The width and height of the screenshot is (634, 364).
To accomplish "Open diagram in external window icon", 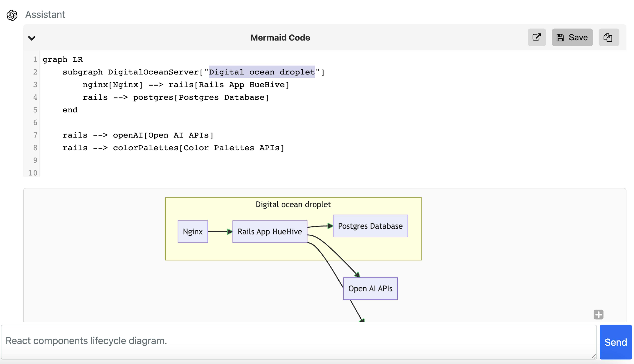I will coord(537,37).
